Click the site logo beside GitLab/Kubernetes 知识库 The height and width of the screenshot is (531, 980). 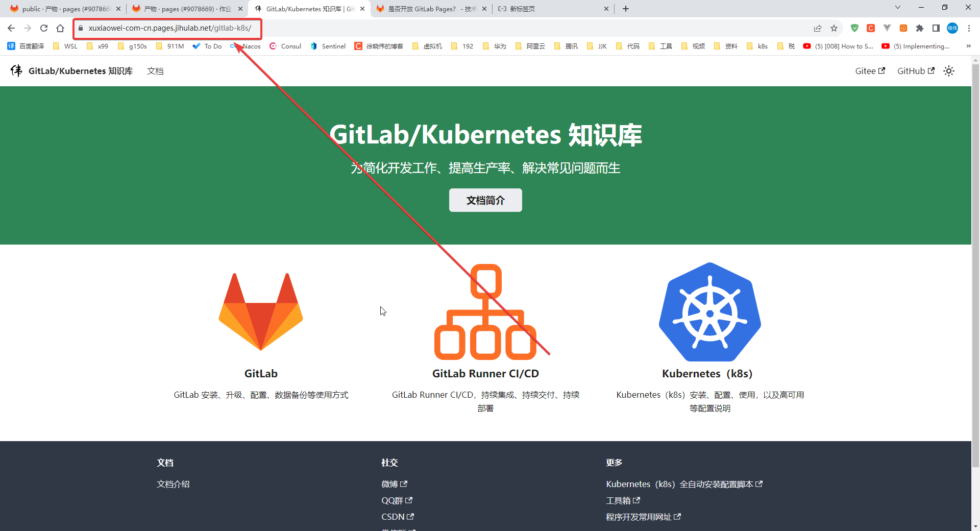(x=16, y=70)
